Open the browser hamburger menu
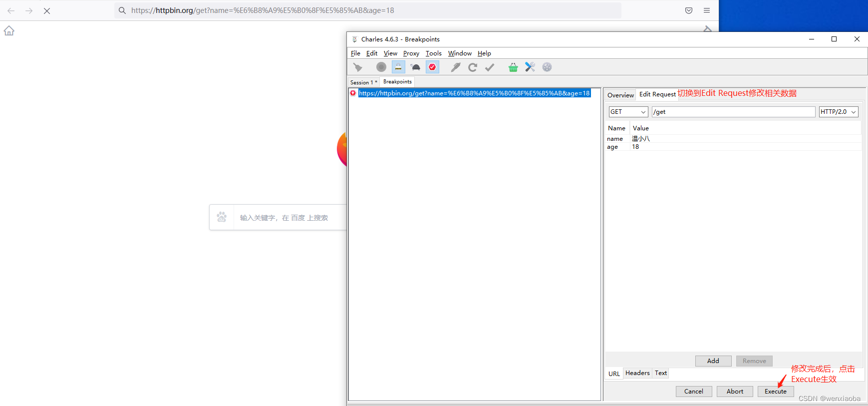This screenshot has height=406, width=868. point(707,10)
